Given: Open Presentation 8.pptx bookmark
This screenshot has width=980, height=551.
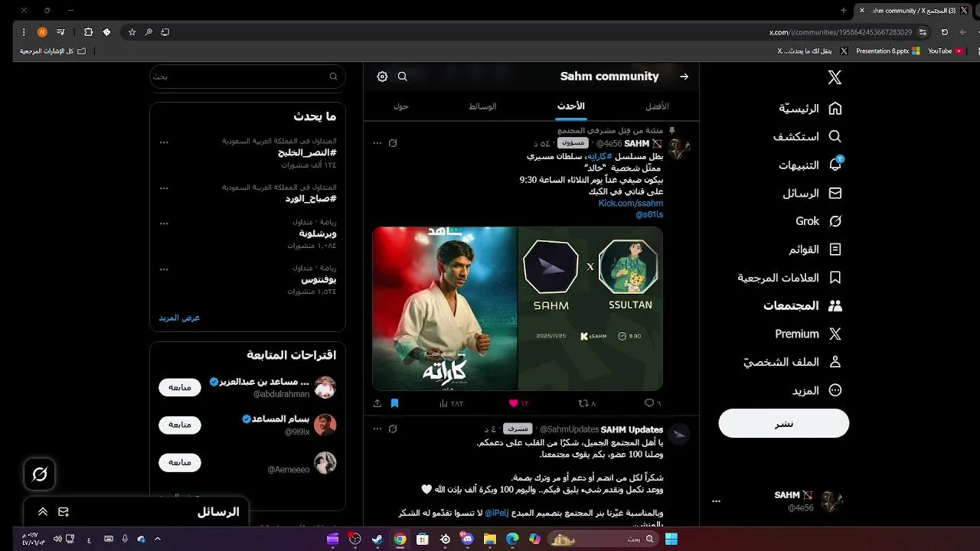Looking at the screenshot, I should 887,51.
